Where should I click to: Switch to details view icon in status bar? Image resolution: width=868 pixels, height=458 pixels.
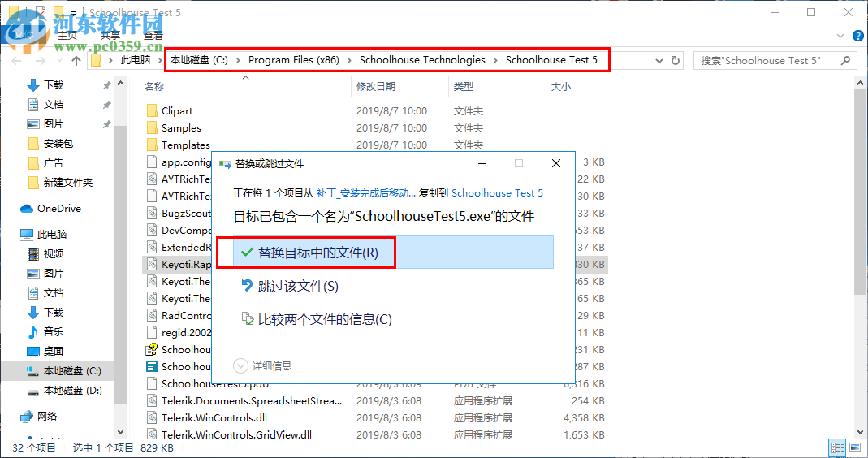point(838,447)
